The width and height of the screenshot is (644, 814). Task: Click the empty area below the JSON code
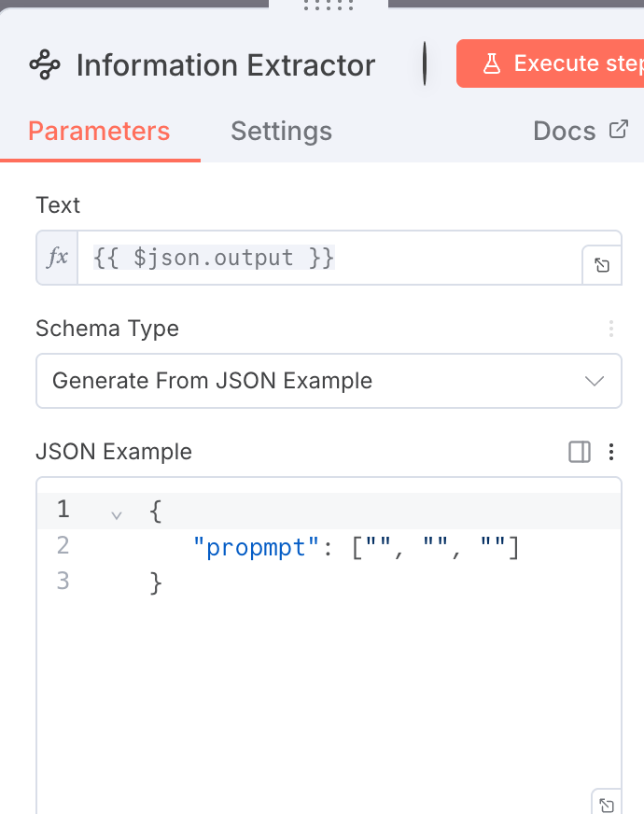(327, 700)
